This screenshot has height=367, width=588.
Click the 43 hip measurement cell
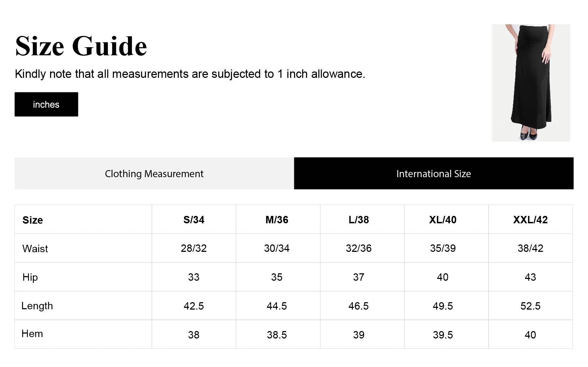530,277
